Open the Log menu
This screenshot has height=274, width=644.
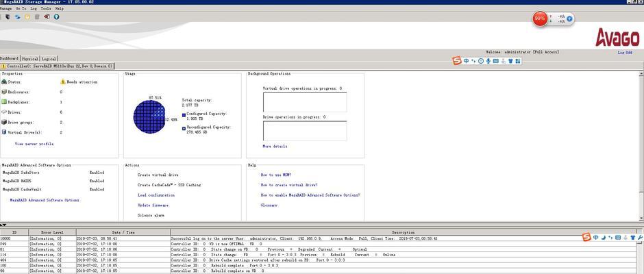click(x=34, y=8)
